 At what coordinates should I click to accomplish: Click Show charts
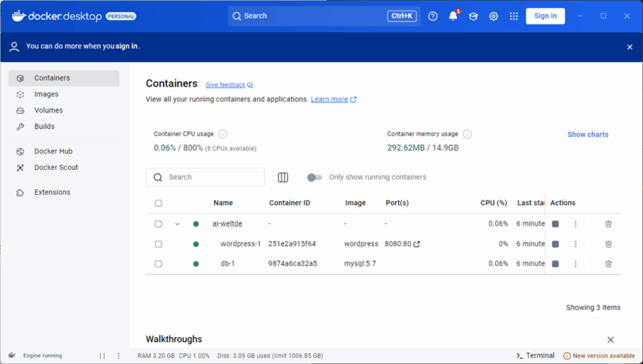pos(588,134)
